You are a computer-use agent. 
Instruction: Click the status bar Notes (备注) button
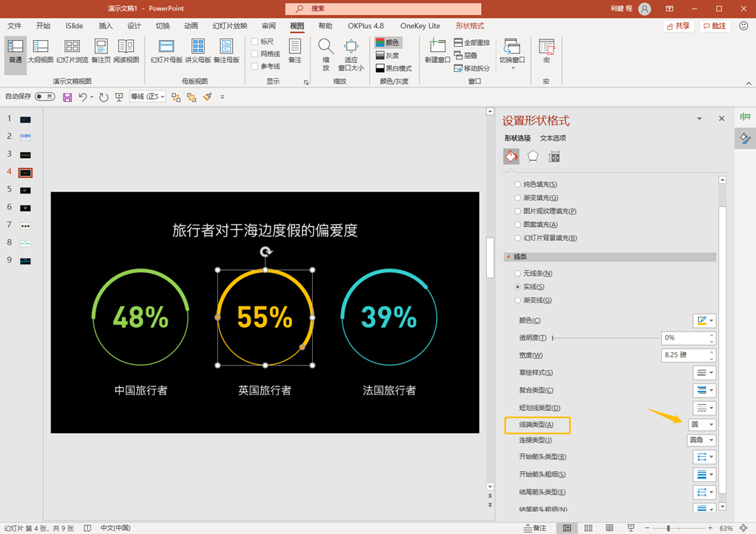[x=535, y=528]
